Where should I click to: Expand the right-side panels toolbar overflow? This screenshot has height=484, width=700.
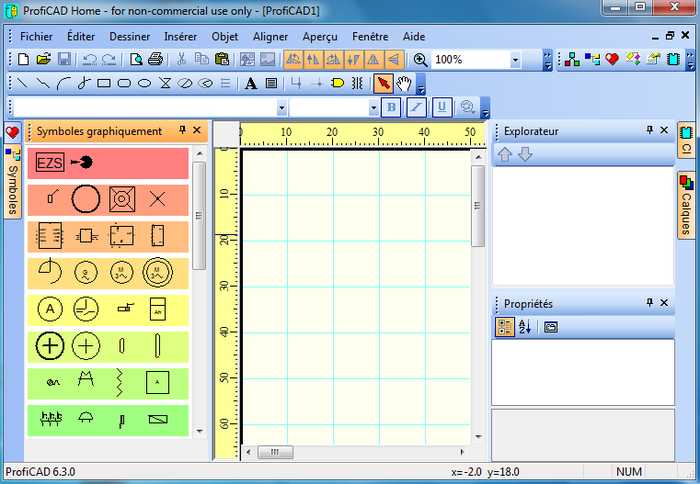(x=690, y=60)
